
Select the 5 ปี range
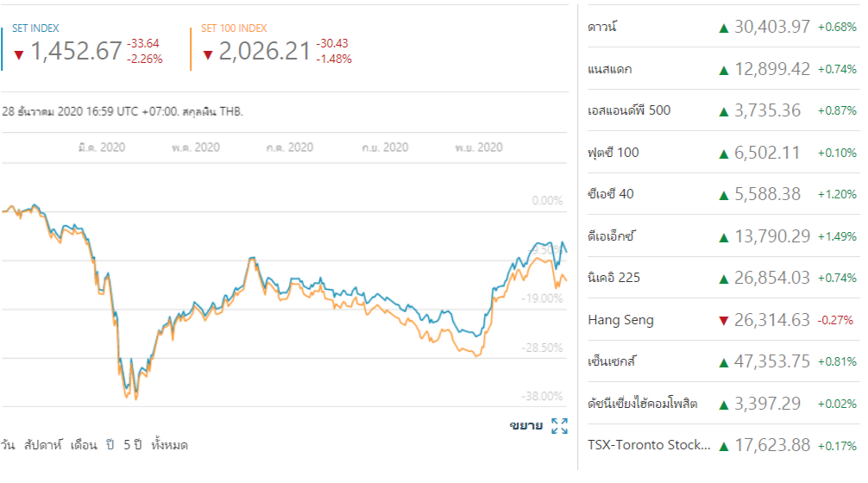(131, 445)
